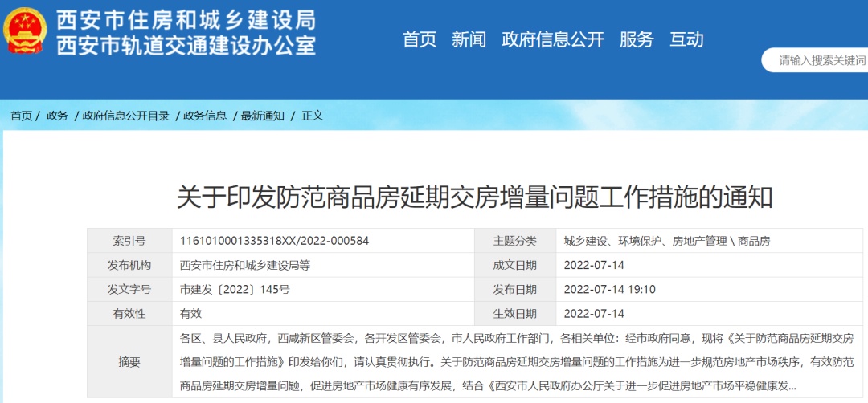
Task: Click the index number 2022-000584 value
Action: click(274, 241)
